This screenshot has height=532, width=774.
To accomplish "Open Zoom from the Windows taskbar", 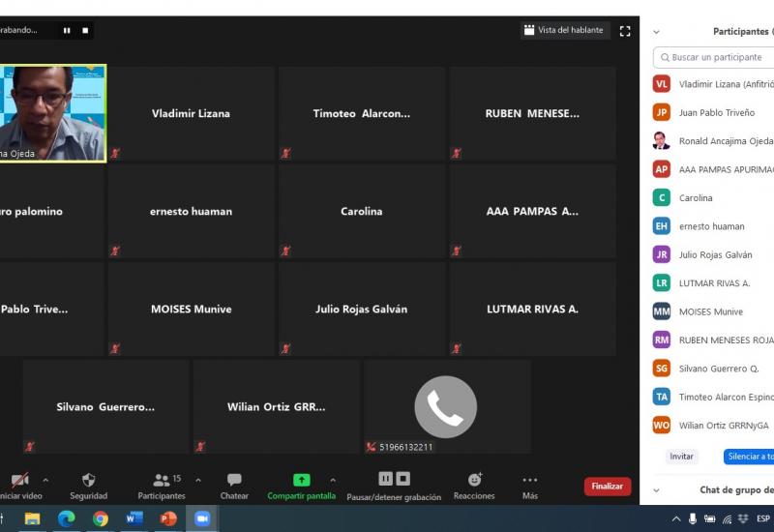I will (x=202, y=518).
